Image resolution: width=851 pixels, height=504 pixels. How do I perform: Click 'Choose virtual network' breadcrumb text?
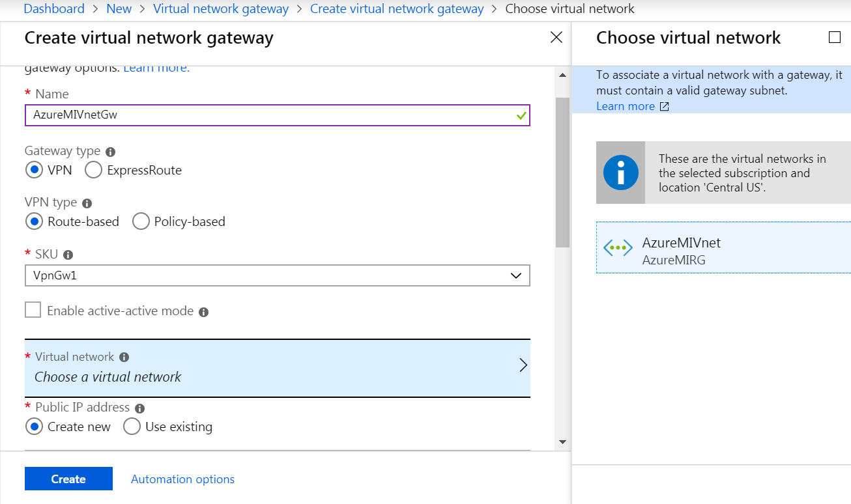[x=570, y=8]
